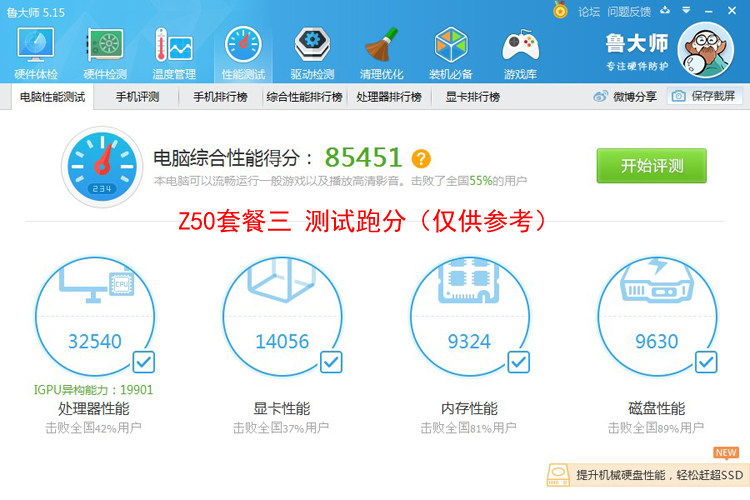This screenshot has width=750, height=500.
Task: Open 驱动检测 driver detection
Action: [312, 53]
